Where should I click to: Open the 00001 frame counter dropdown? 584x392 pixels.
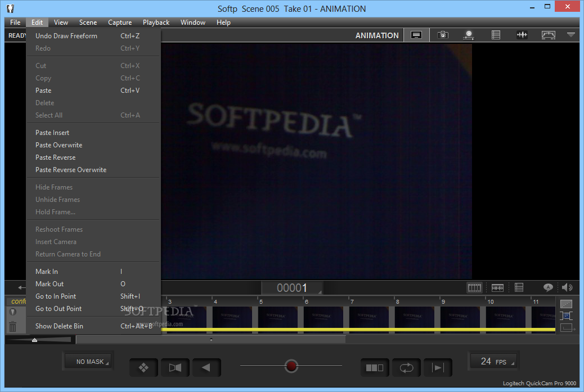coord(292,288)
